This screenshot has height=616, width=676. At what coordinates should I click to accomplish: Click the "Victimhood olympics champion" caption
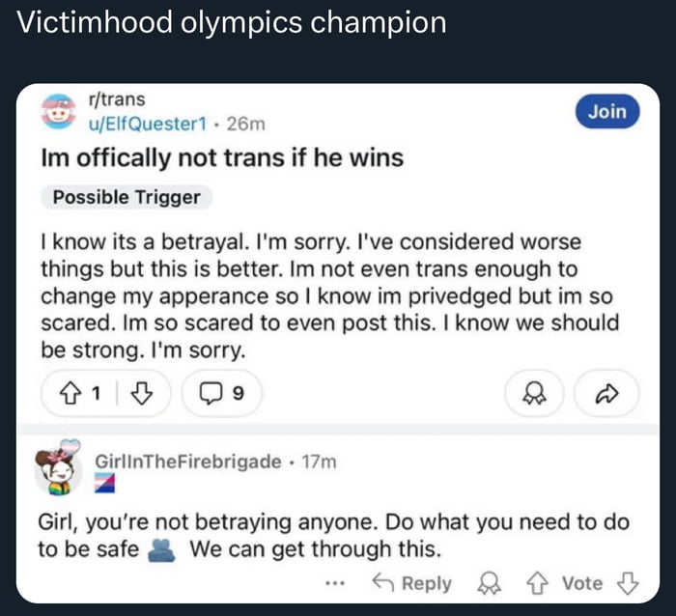click(233, 25)
